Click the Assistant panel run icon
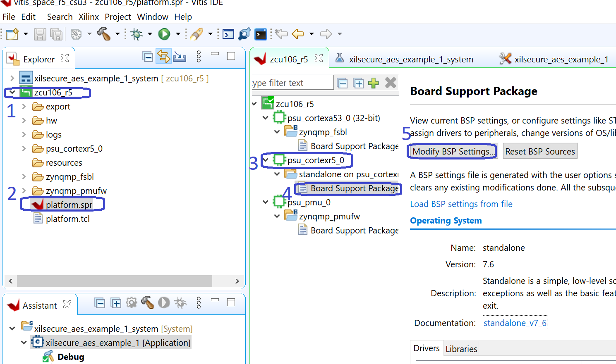 (x=164, y=303)
